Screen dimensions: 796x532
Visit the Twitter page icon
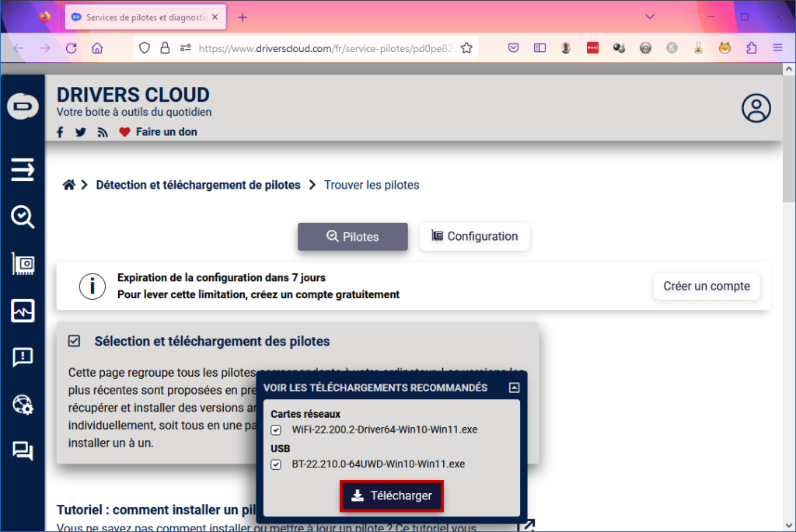(x=81, y=132)
